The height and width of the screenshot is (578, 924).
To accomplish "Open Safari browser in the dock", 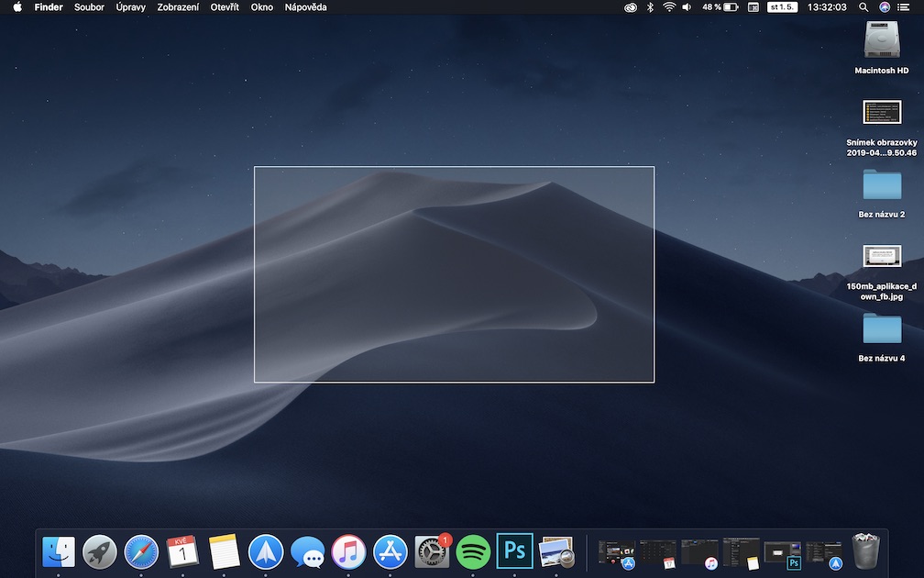I will (141, 551).
